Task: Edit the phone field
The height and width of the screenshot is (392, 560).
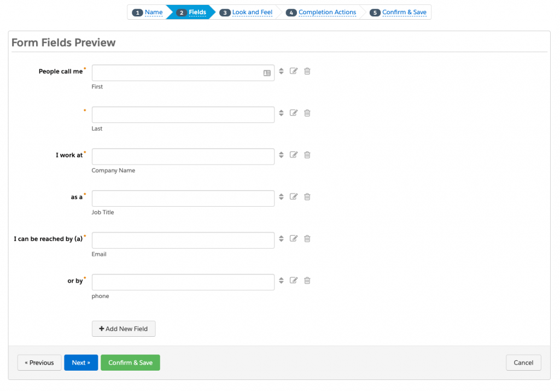Action: pos(294,280)
